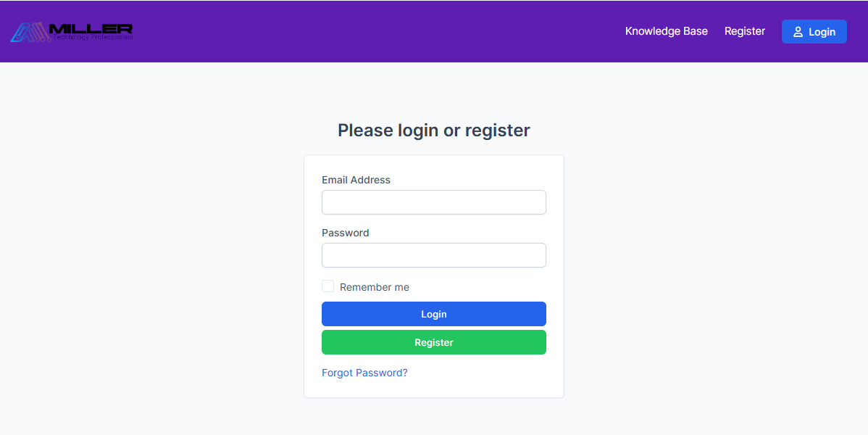
Task: Click the Login button in the purple header
Action: click(x=814, y=32)
